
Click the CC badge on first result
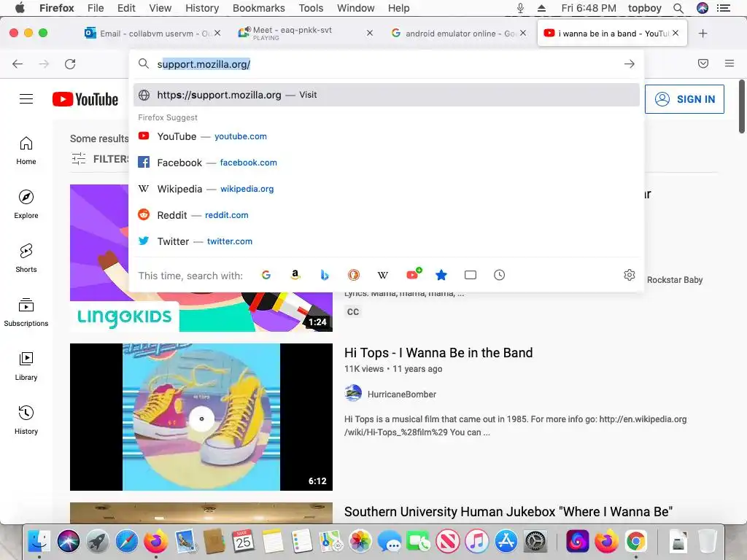coord(353,311)
